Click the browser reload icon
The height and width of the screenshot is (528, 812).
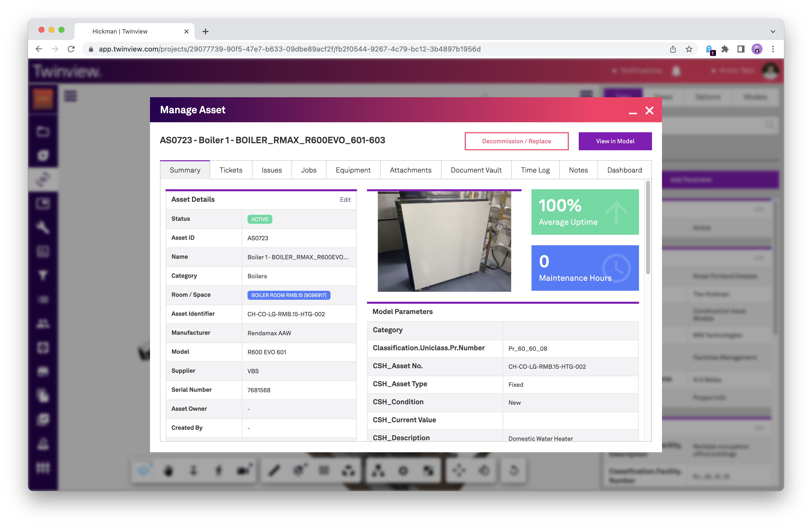tap(71, 49)
